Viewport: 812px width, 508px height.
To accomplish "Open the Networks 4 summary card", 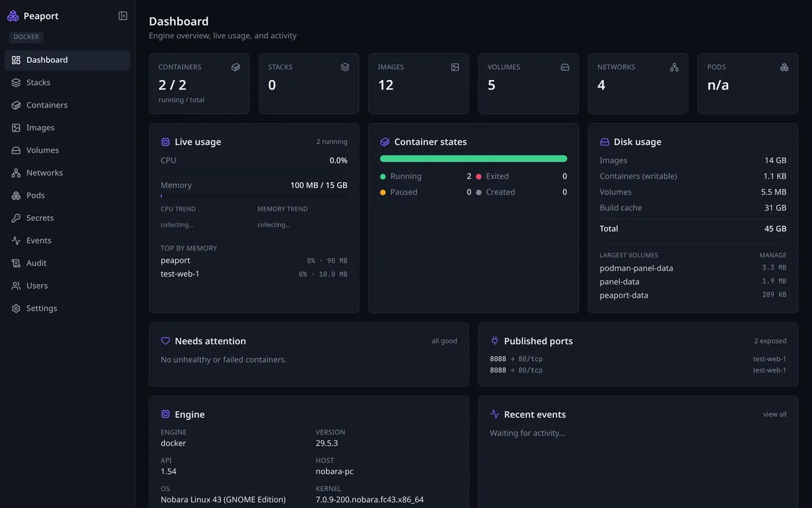I will pos(638,83).
